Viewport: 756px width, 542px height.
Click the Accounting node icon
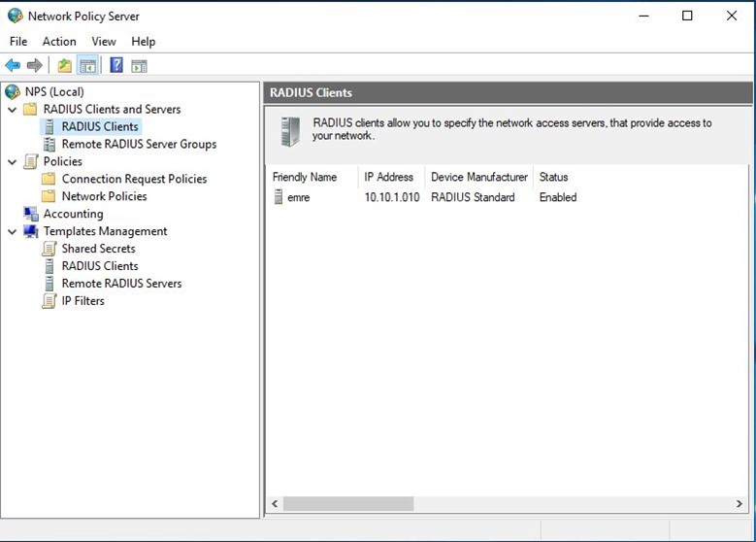[x=31, y=214]
